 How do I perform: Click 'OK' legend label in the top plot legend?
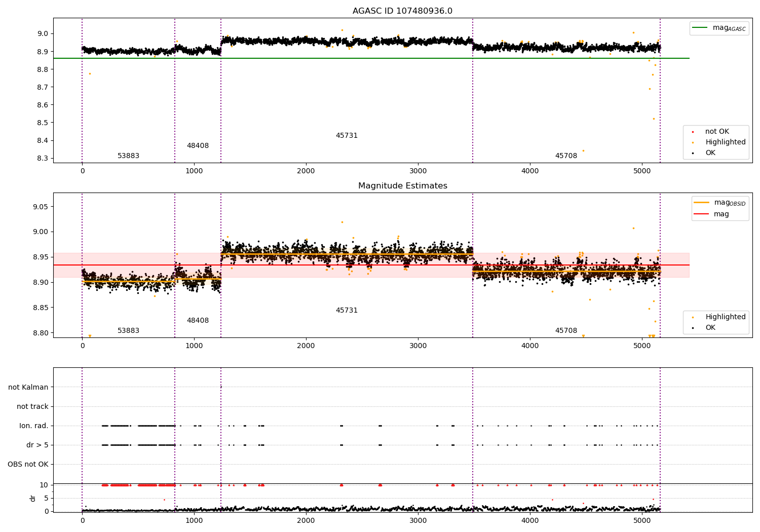(x=710, y=153)
